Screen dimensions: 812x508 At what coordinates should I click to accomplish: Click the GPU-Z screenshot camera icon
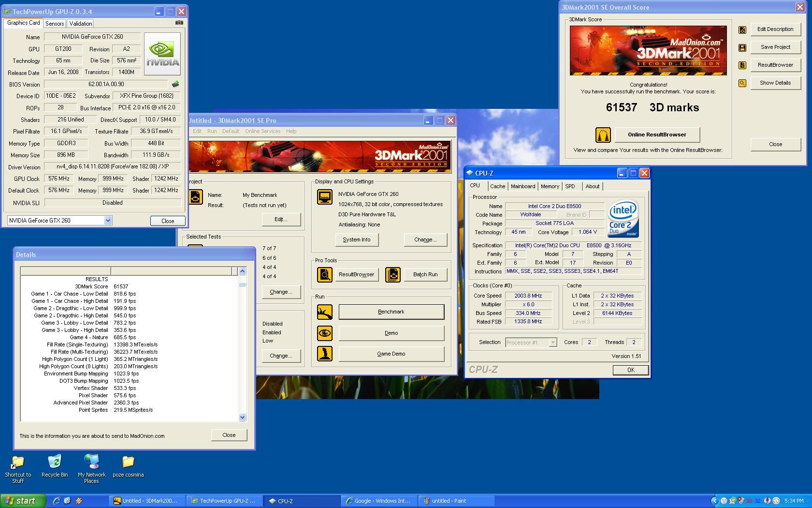point(179,22)
